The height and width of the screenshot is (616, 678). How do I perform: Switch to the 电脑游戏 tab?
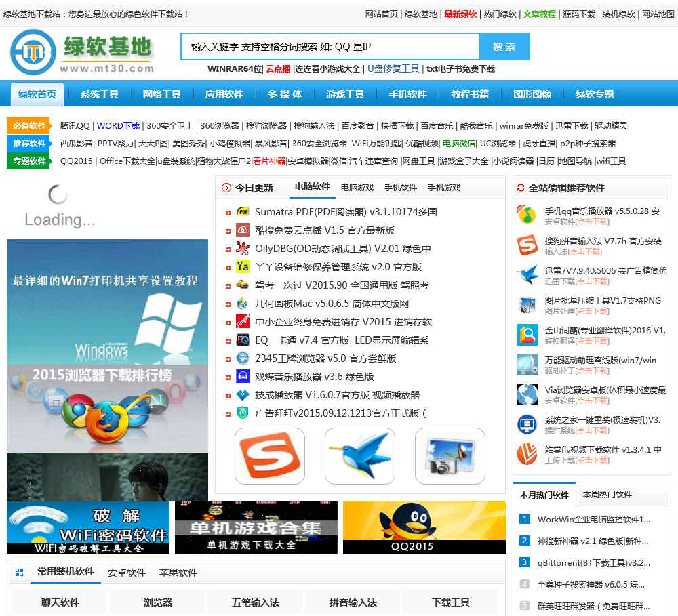357,187
